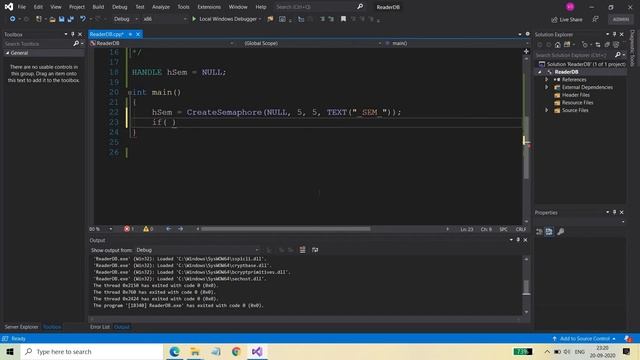640x360 pixels.
Task: Click the Undo toolbar icon
Action: pos(83,19)
